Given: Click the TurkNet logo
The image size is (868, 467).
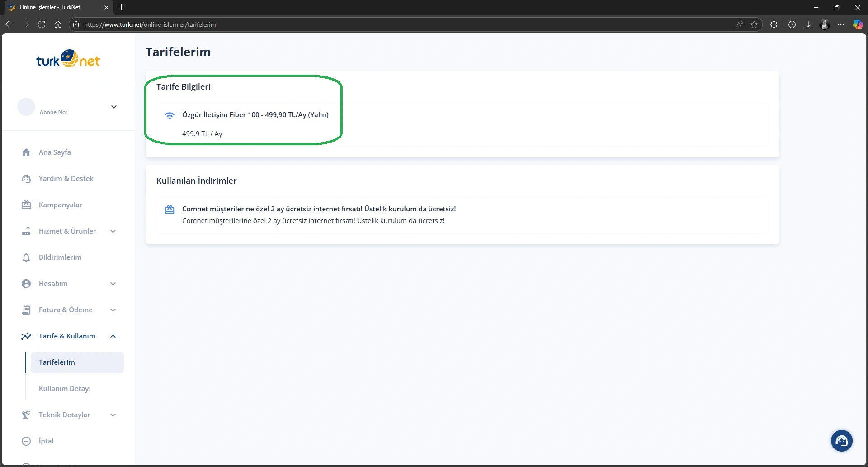Looking at the screenshot, I should [x=68, y=59].
